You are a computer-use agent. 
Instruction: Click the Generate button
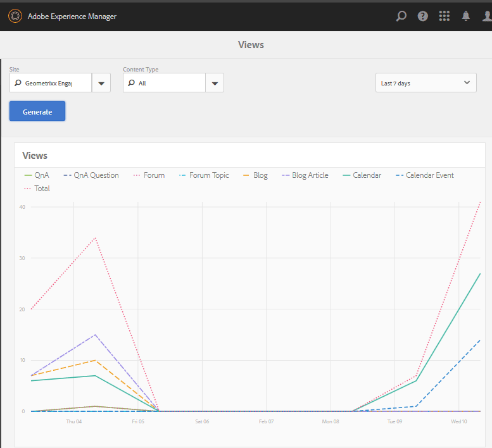[x=37, y=111]
